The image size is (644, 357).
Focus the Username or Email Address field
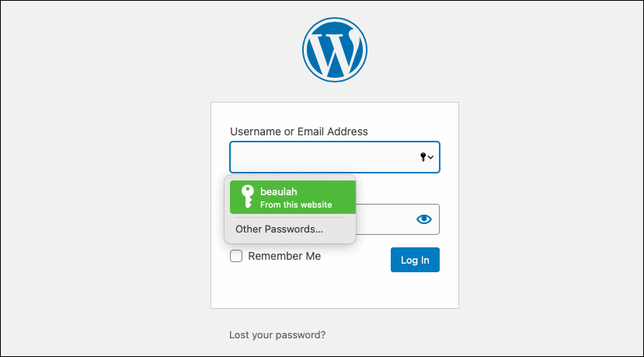(x=335, y=157)
